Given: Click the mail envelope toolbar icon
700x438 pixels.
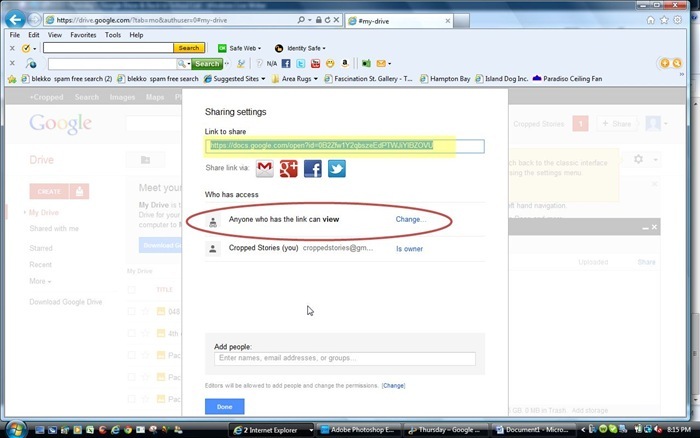Looking at the screenshot, I should [x=381, y=63].
